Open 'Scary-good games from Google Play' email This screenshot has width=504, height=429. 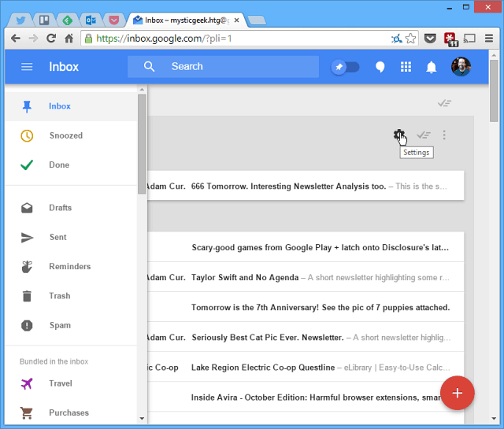click(x=306, y=247)
